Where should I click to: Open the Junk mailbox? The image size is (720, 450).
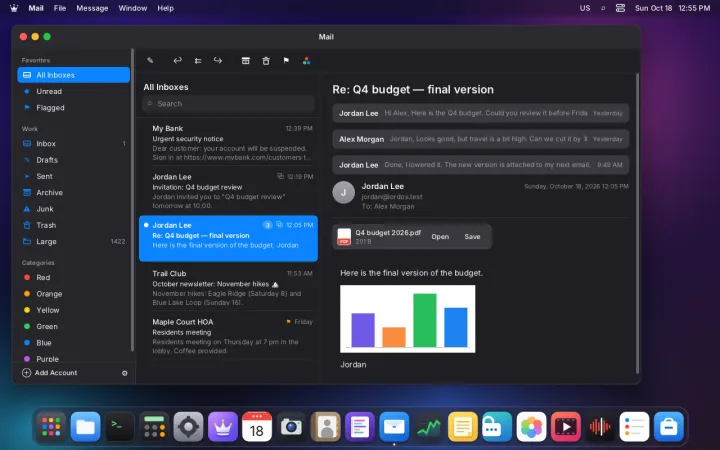(73, 209)
